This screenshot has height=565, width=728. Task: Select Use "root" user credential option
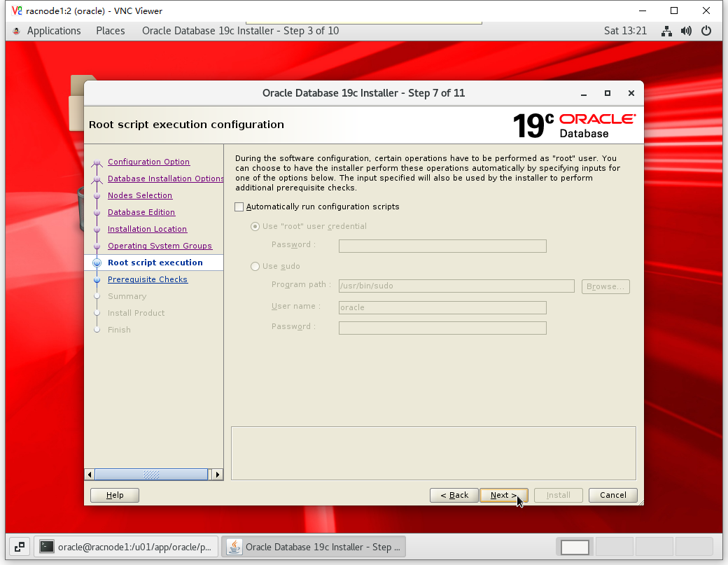(255, 226)
